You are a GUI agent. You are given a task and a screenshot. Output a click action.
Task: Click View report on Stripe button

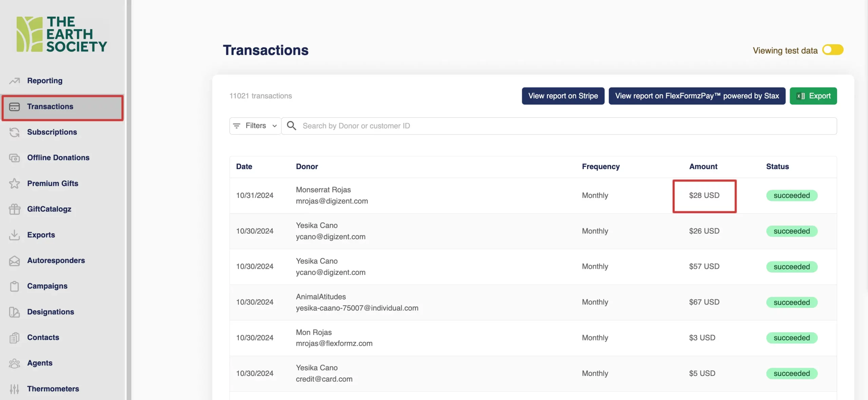[563, 96]
